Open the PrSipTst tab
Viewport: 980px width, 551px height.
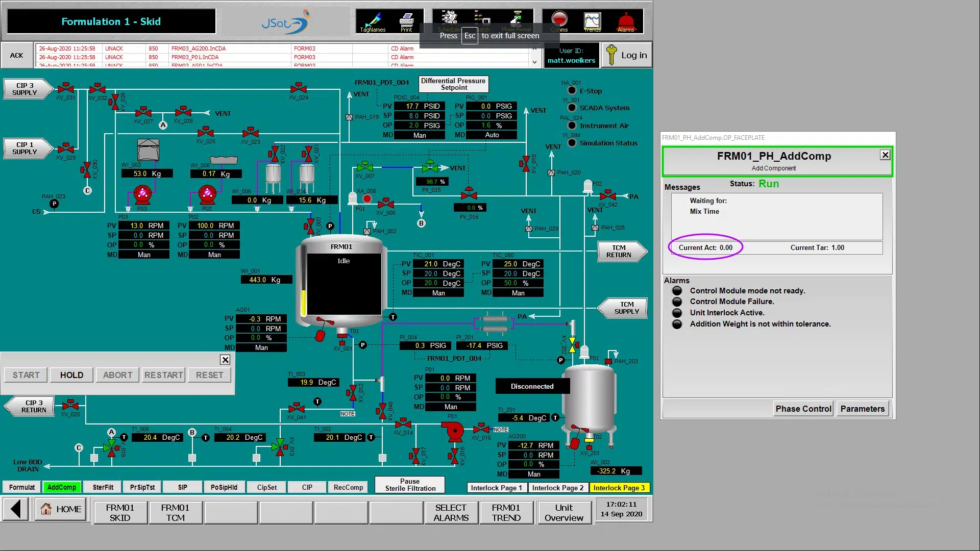click(142, 487)
